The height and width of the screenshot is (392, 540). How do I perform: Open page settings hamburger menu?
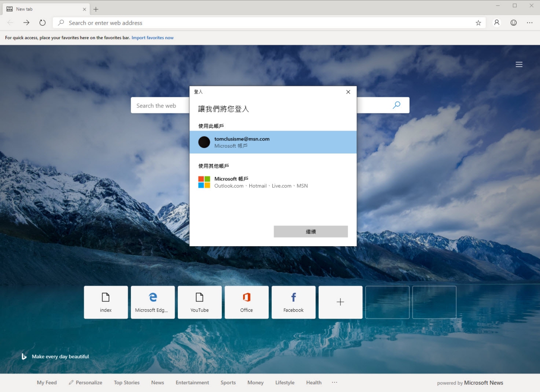519,64
